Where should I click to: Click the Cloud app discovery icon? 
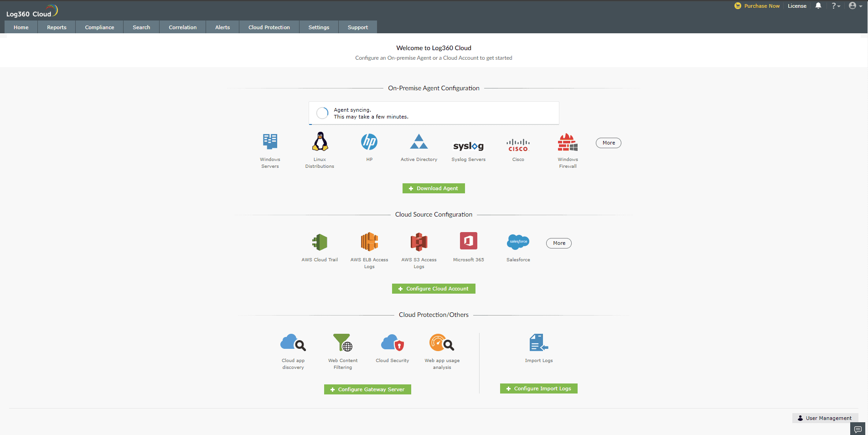(293, 342)
